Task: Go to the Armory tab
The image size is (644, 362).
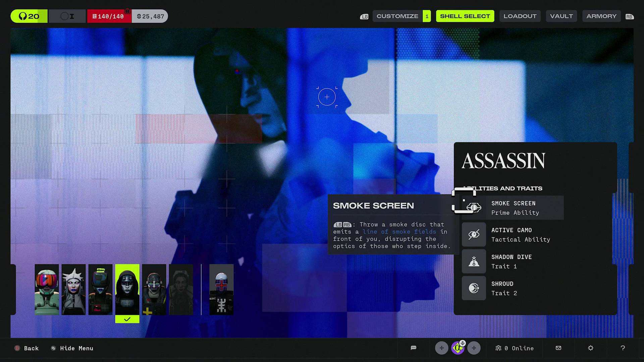Action: pos(601,16)
